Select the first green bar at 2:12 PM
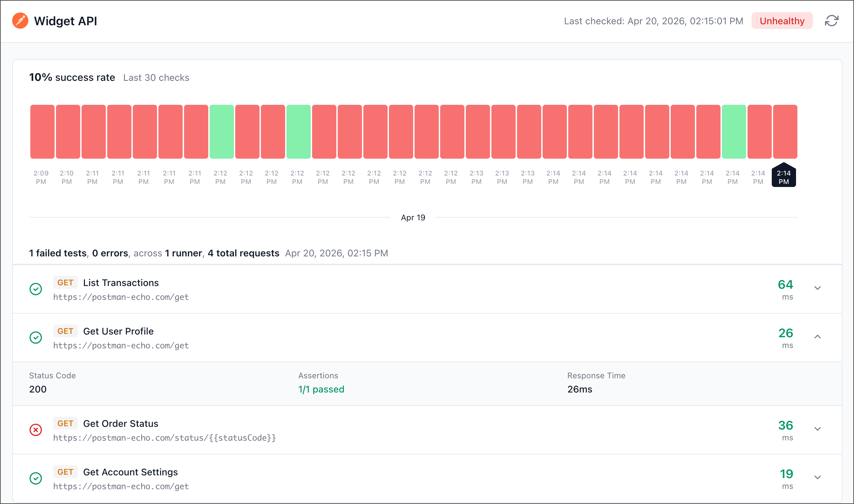The height and width of the screenshot is (504, 854). 221,132
